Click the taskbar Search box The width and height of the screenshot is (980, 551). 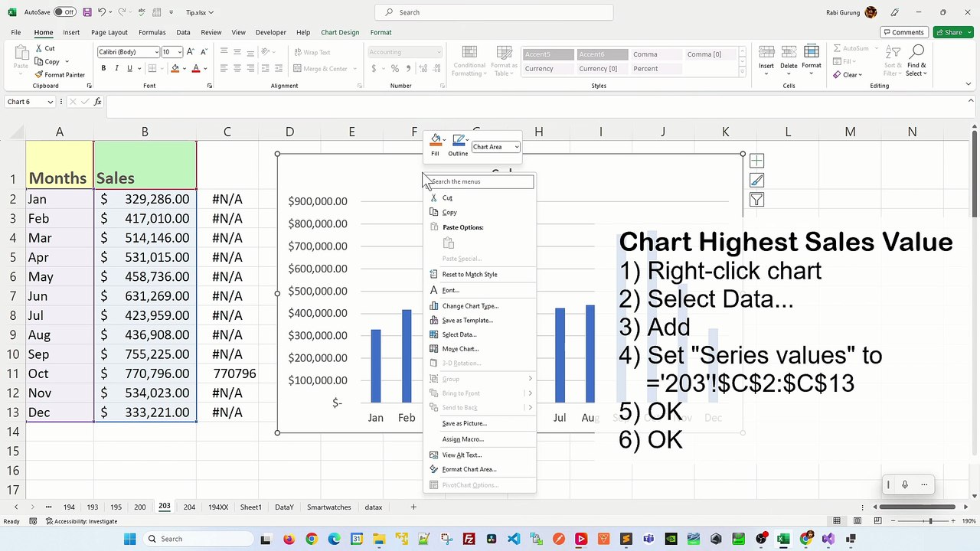[198, 539]
